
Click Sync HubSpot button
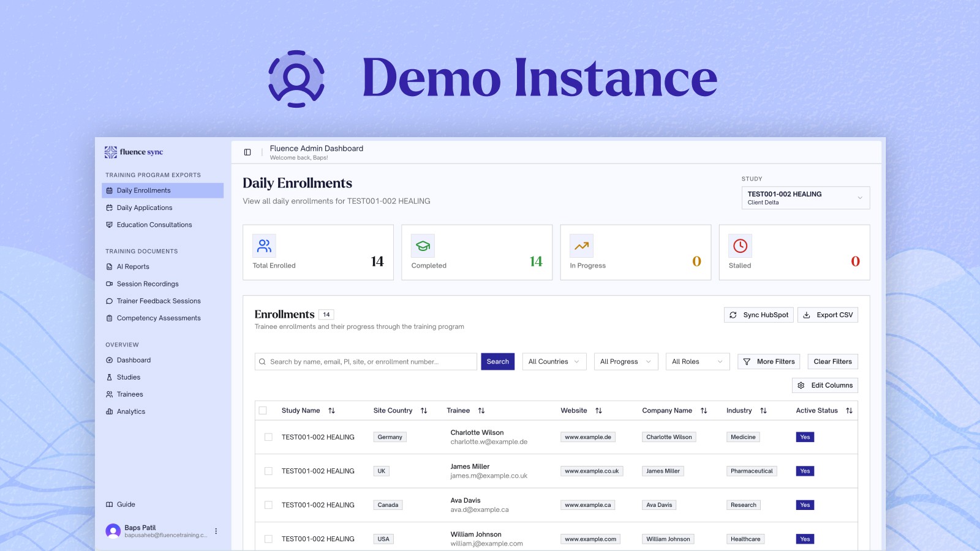(759, 315)
